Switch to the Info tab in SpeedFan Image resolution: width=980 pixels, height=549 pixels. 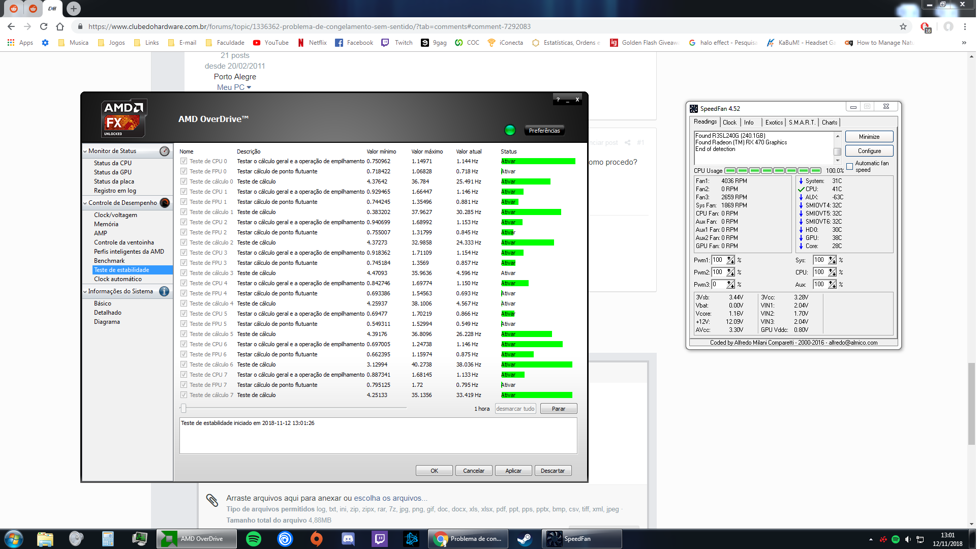(749, 123)
